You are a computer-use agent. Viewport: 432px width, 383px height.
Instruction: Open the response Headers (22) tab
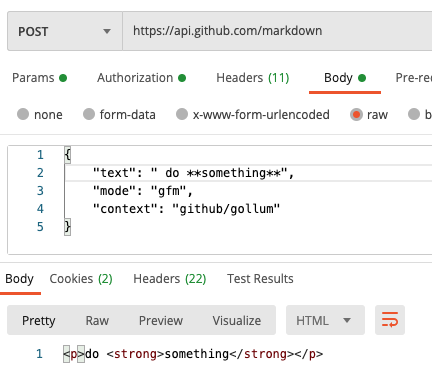[170, 279]
